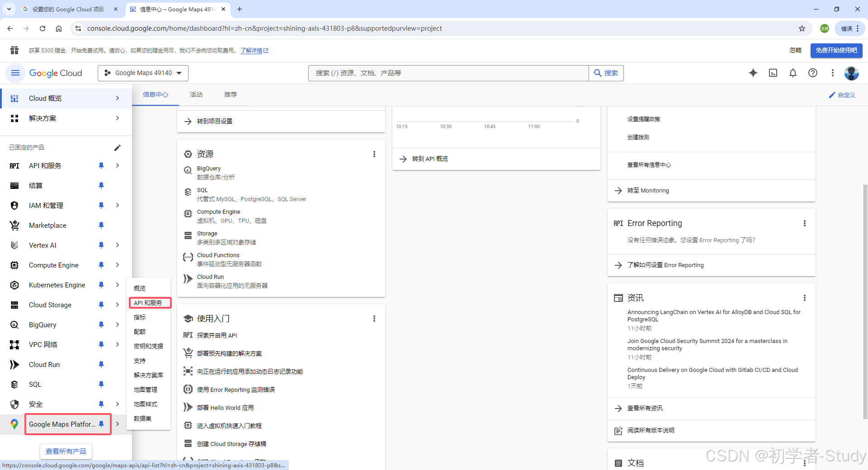Expand Kubernetes Engine submenu chevron
The width and height of the screenshot is (868, 470).
pos(118,285)
